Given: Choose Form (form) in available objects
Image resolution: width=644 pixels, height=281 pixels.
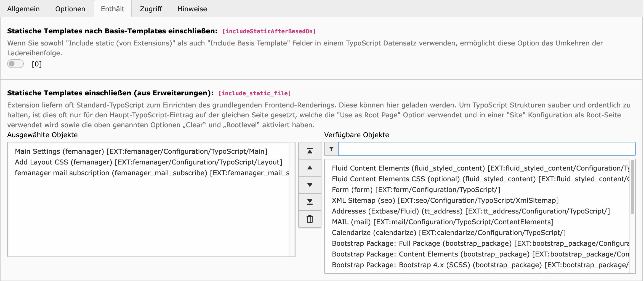Looking at the screenshot, I should pyautogui.click(x=416, y=190).
